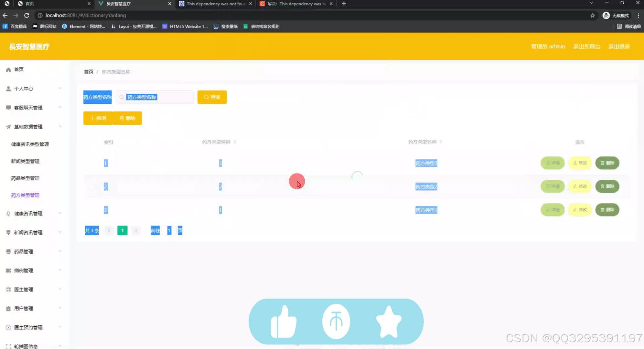Expand the 医生管理 menu chevron

click(x=60, y=289)
